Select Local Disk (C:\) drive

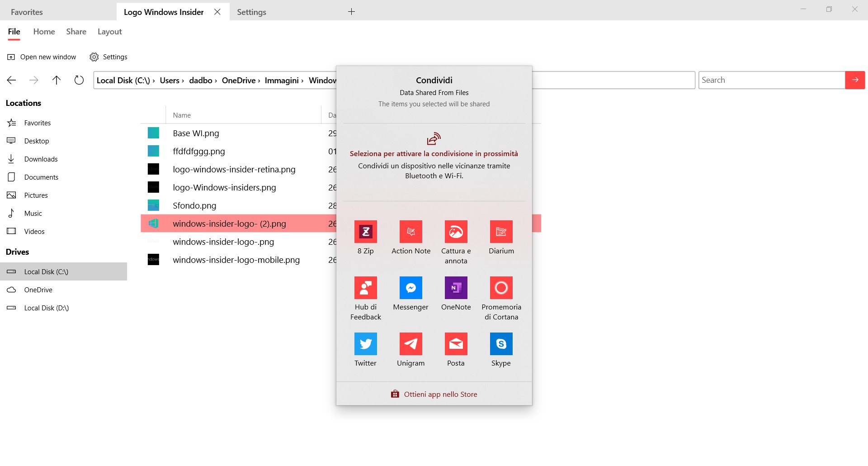63,271
